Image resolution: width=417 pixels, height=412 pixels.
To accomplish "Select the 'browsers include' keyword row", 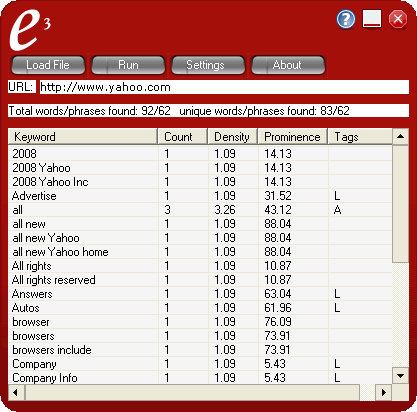I will coord(200,350).
